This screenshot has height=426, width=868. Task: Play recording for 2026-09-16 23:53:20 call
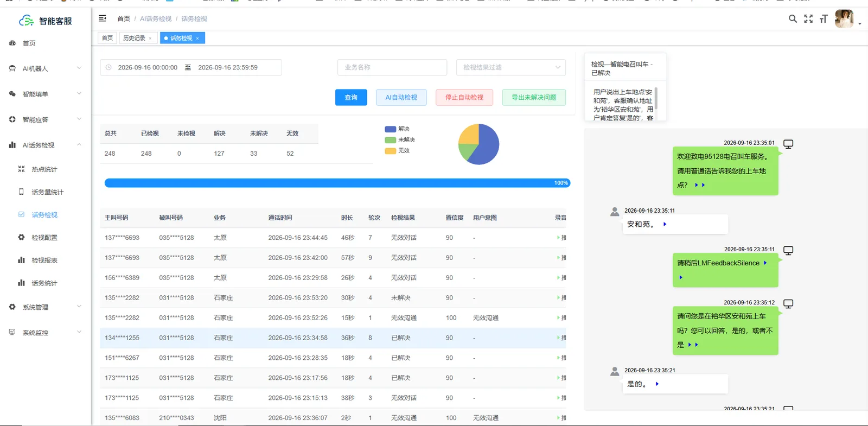click(x=561, y=298)
